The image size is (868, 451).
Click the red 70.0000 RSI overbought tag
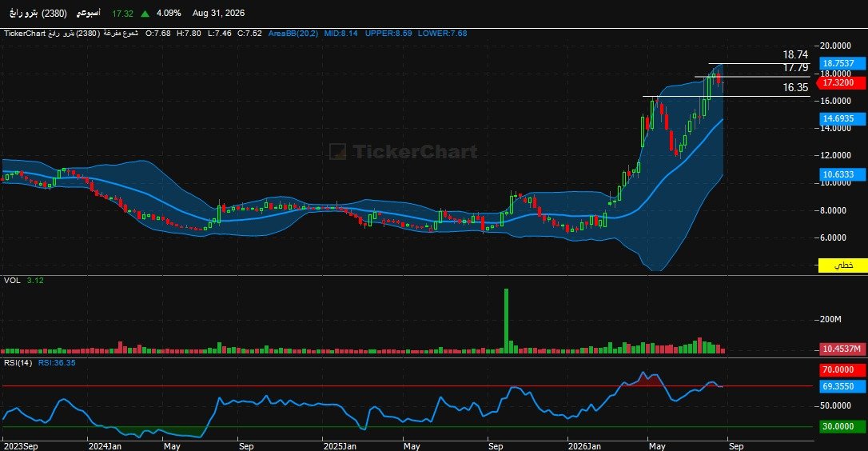click(x=842, y=369)
